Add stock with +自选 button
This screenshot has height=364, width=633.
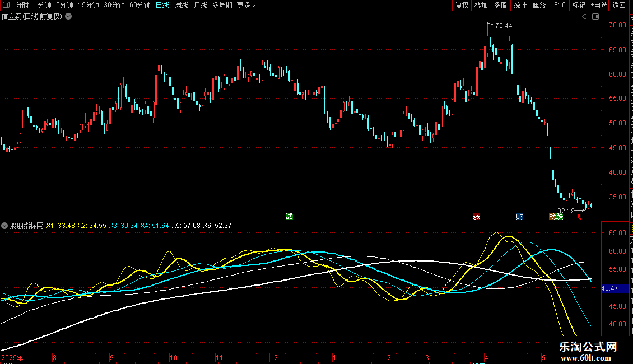(x=599, y=5)
